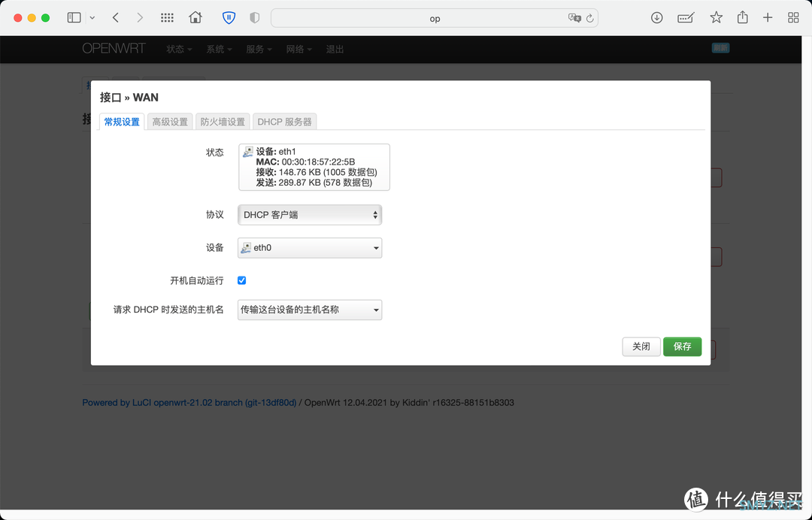Click the eth1 device icon in 状态

248,152
